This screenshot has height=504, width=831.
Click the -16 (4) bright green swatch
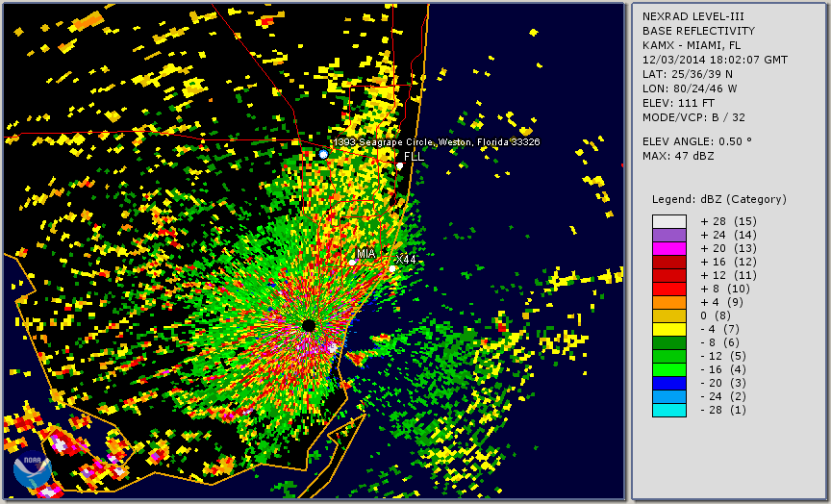(x=669, y=370)
